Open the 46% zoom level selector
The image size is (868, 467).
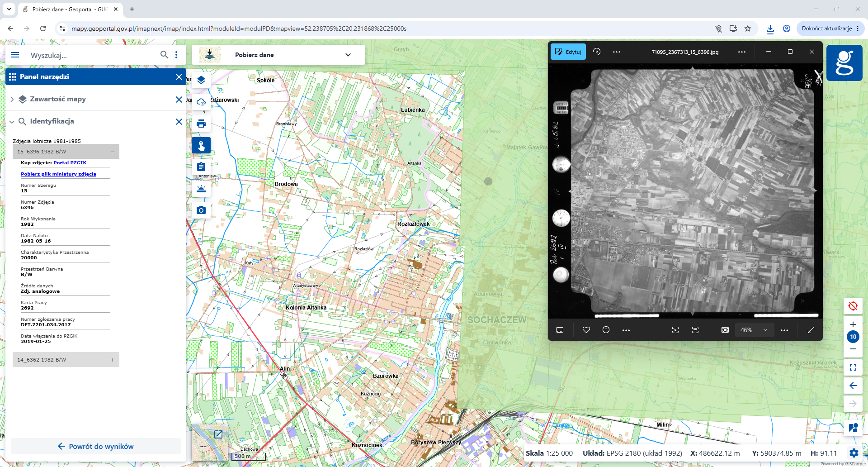tap(754, 330)
